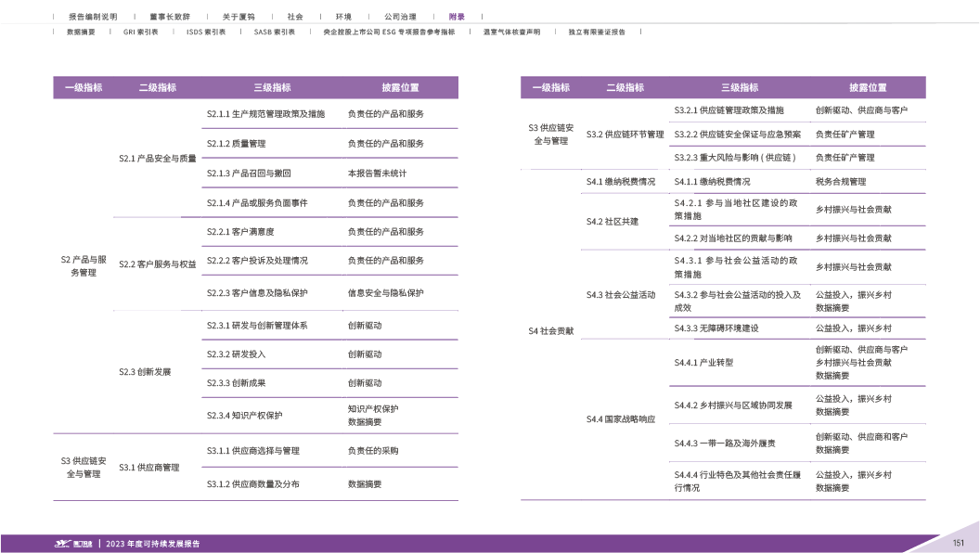Select the highlighted 附录 tab
This screenshot has width=980, height=553.
(457, 17)
